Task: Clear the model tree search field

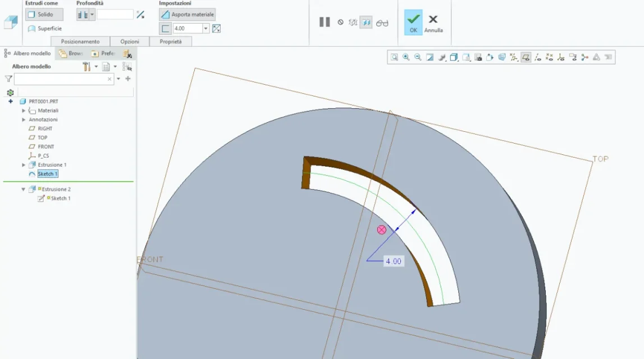Action: point(109,79)
